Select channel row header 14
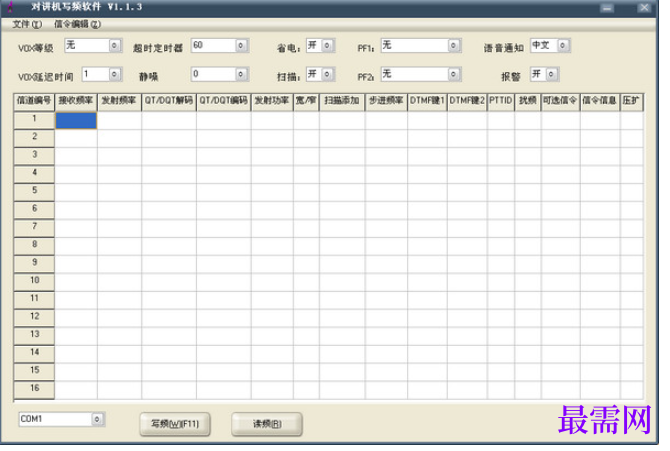 pyautogui.click(x=34, y=354)
